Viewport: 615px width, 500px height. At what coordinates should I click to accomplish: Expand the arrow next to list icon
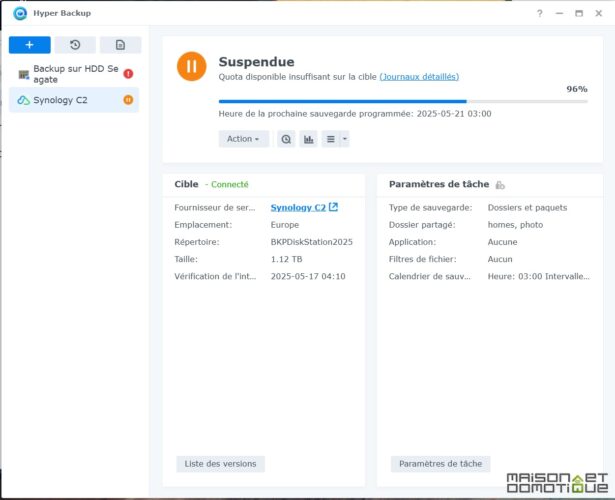[x=345, y=139]
